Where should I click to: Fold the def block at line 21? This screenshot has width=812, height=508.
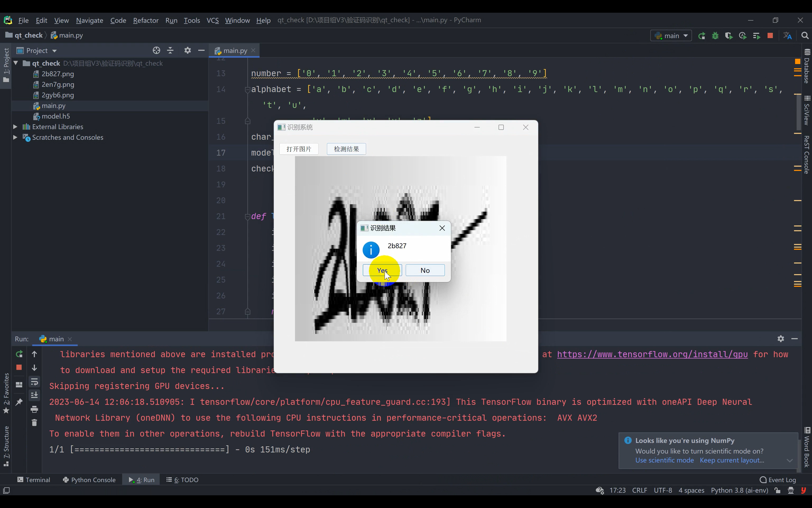click(248, 216)
